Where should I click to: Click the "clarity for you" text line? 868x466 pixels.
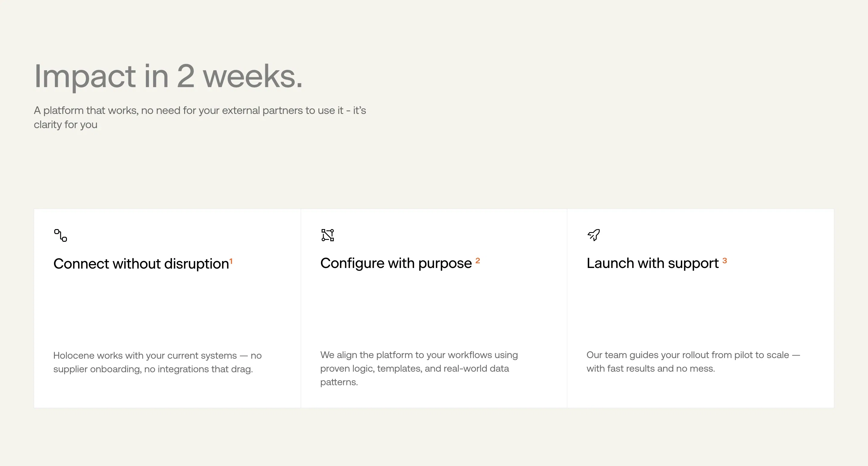[65, 125]
